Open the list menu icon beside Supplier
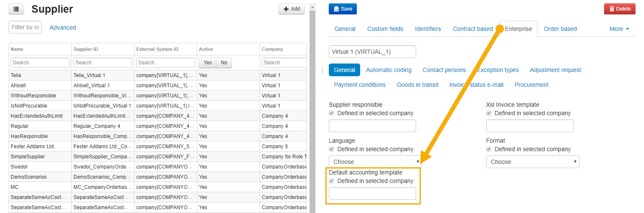The width and height of the screenshot is (644, 213). tap(16, 9)
